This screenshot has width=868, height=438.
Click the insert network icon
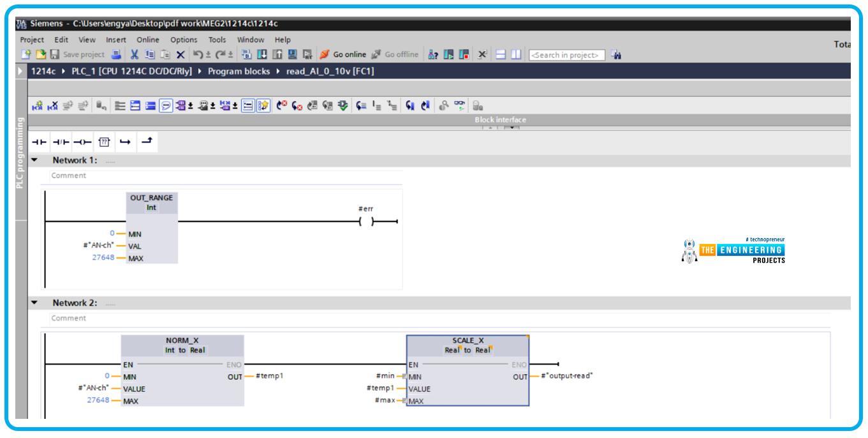pos(37,106)
